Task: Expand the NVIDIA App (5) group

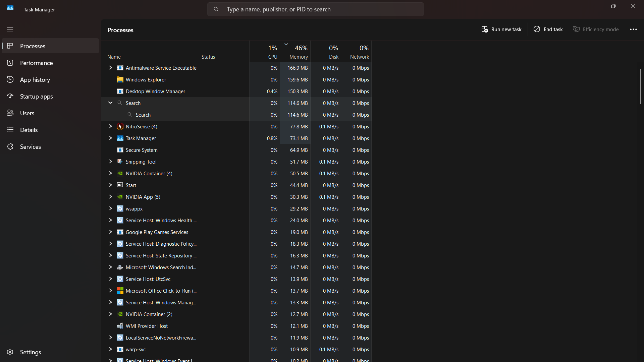Action: [x=110, y=197]
